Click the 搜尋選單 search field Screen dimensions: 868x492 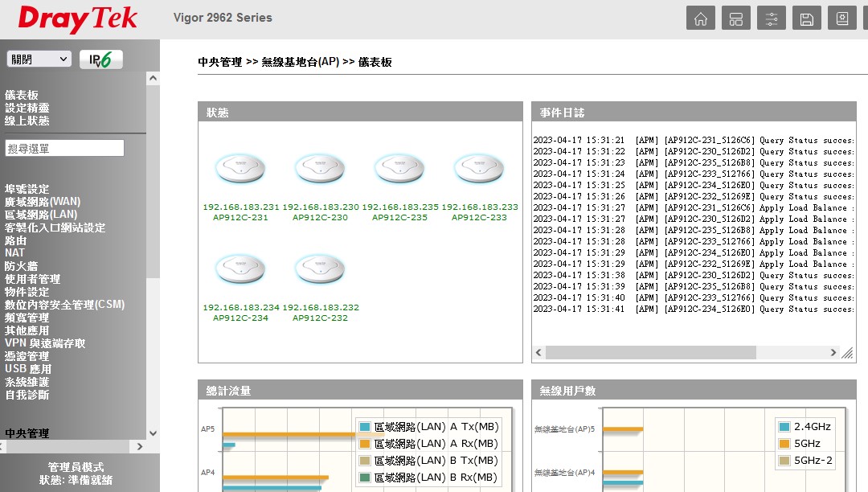click(x=65, y=148)
